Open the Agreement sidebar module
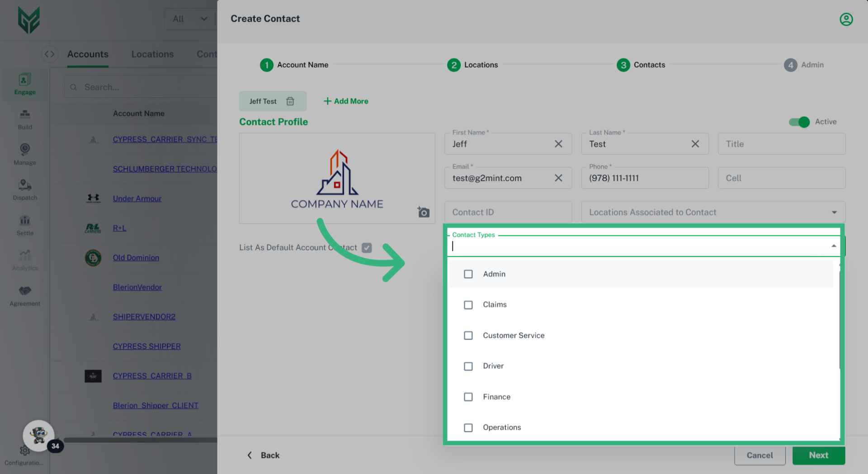Screen dimensions: 868x474 (25, 296)
